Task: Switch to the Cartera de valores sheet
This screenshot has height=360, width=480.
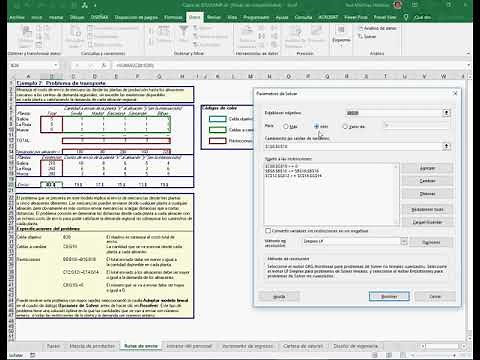Action: coord(303,346)
